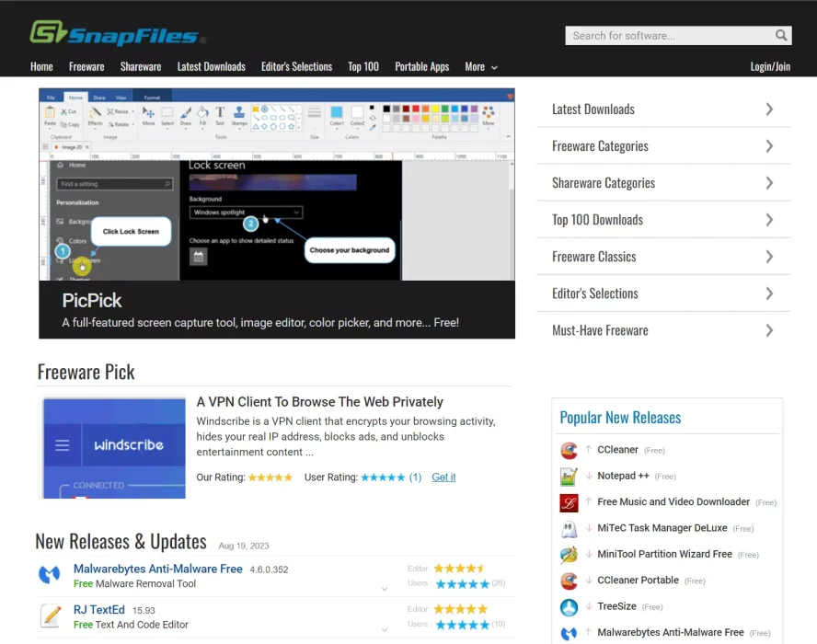Click MiTeC Task Manager DeLuxe ghost icon
817x644 pixels.
click(569, 529)
